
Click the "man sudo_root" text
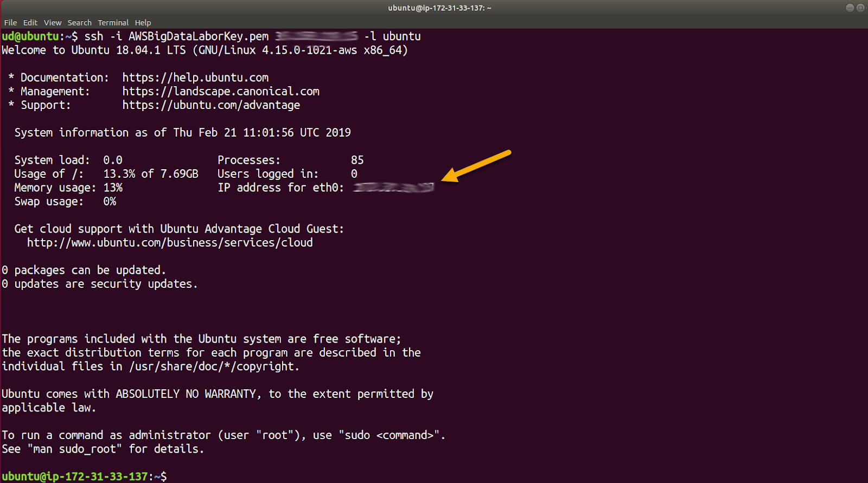[x=75, y=449]
